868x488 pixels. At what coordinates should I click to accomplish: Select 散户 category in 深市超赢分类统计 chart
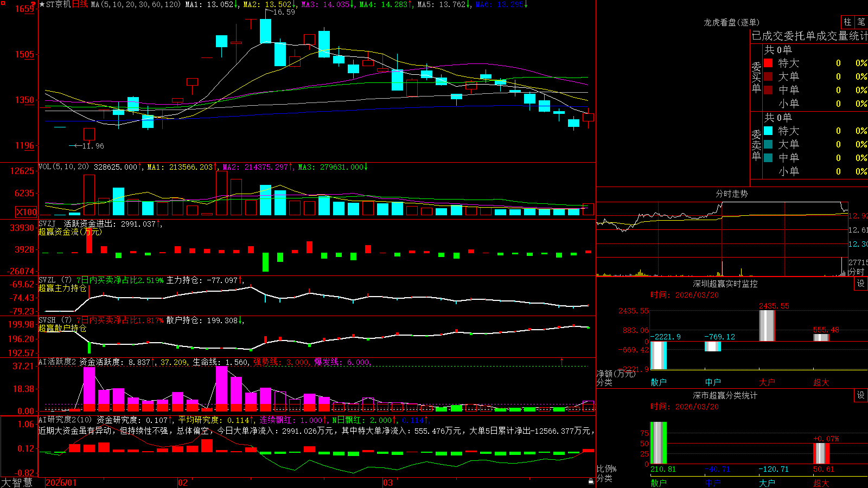tap(659, 483)
